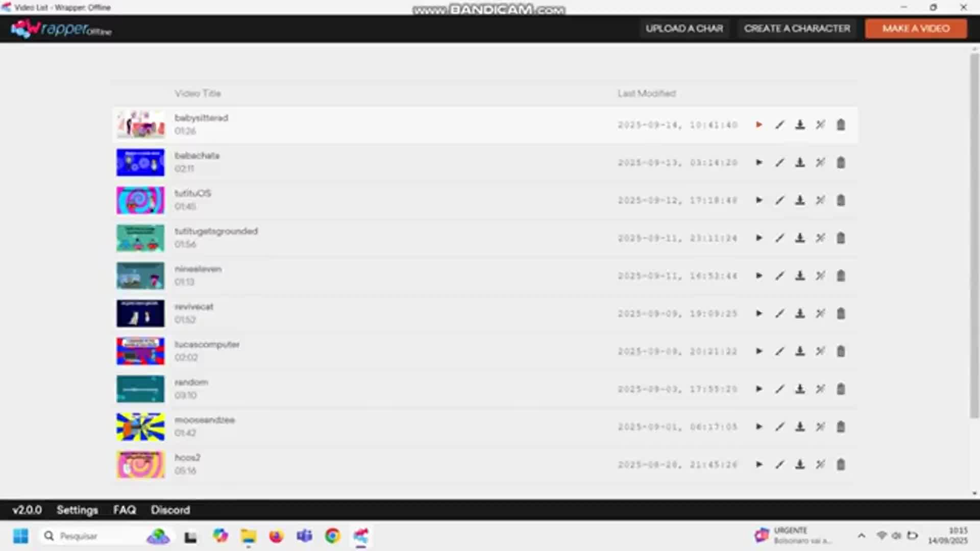This screenshot has height=551, width=980.
Task: Click the MAKE A VIDEO button
Action: coord(916,29)
